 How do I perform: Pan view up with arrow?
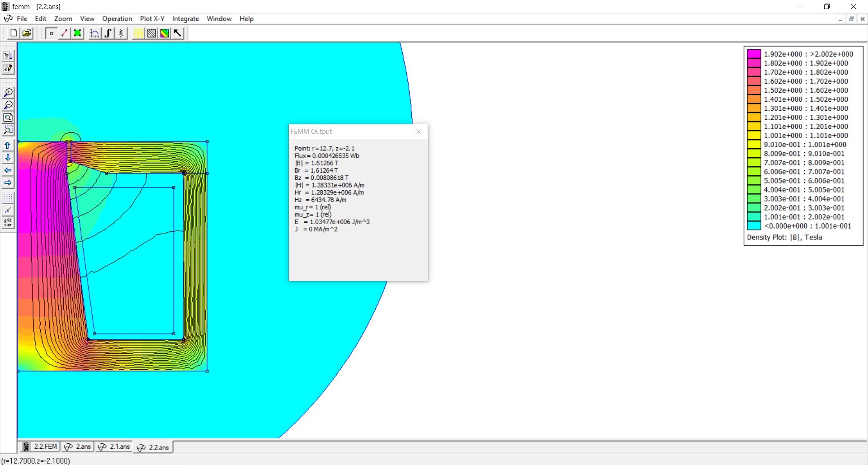(8, 146)
